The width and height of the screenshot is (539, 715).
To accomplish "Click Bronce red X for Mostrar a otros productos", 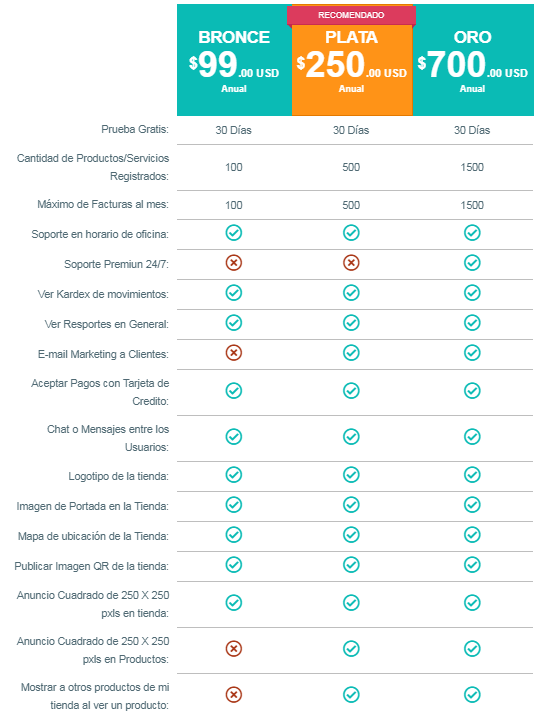I will (x=233, y=694).
